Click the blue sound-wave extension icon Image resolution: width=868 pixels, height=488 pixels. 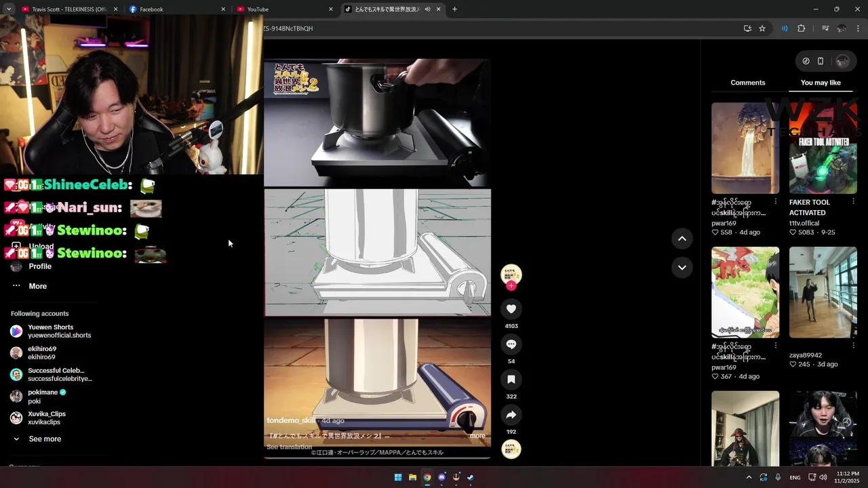pyautogui.click(x=785, y=28)
